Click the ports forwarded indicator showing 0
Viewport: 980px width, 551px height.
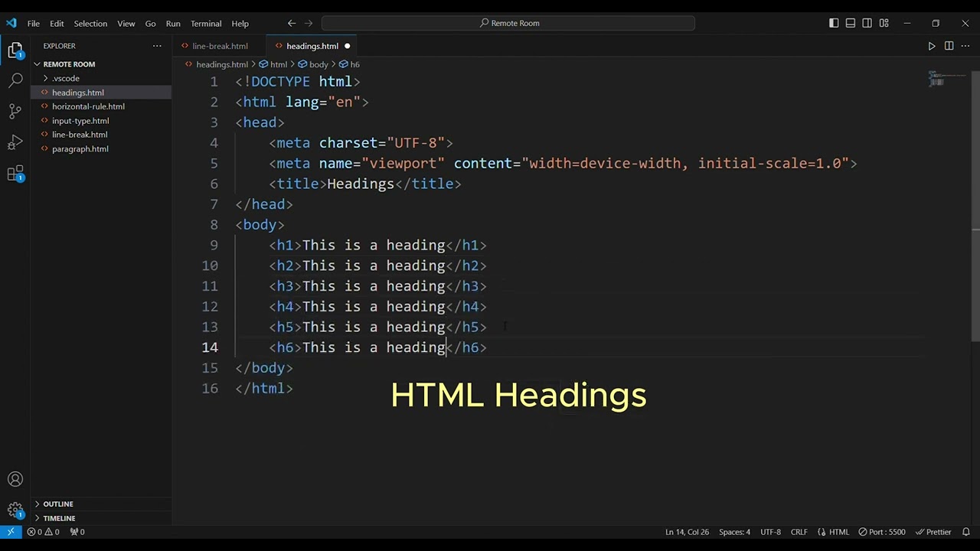77,532
